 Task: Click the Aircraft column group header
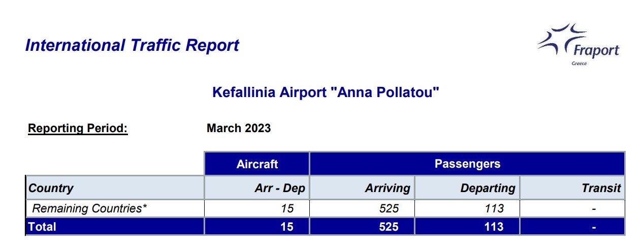[x=257, y=164]
